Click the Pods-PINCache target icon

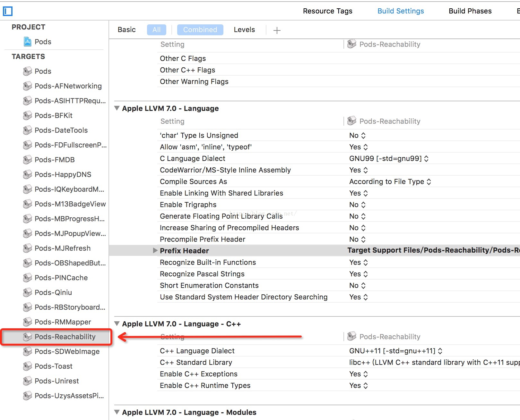tap(28, 278)
